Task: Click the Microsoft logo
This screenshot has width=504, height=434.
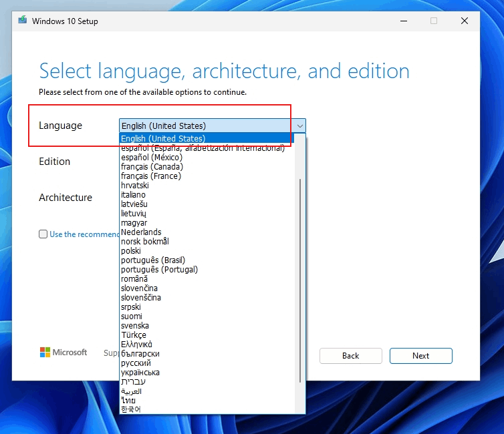Action: [64, 352]
